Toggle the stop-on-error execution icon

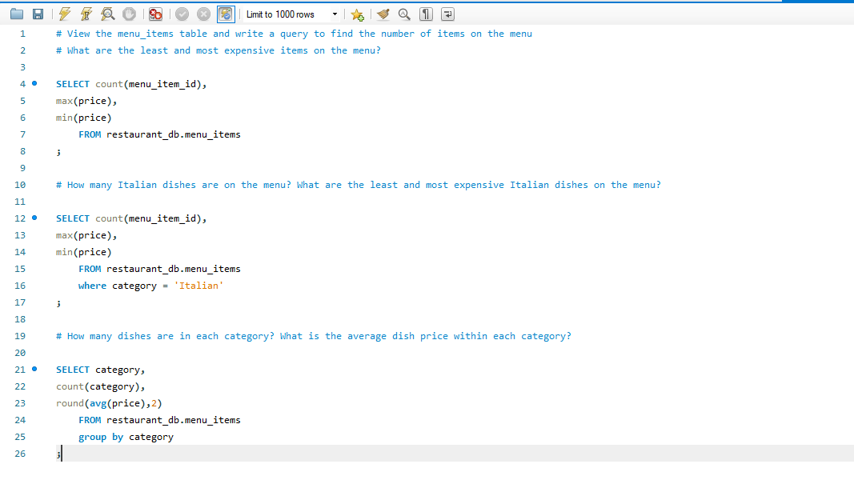pyautogui.click(x=156, y=14)
